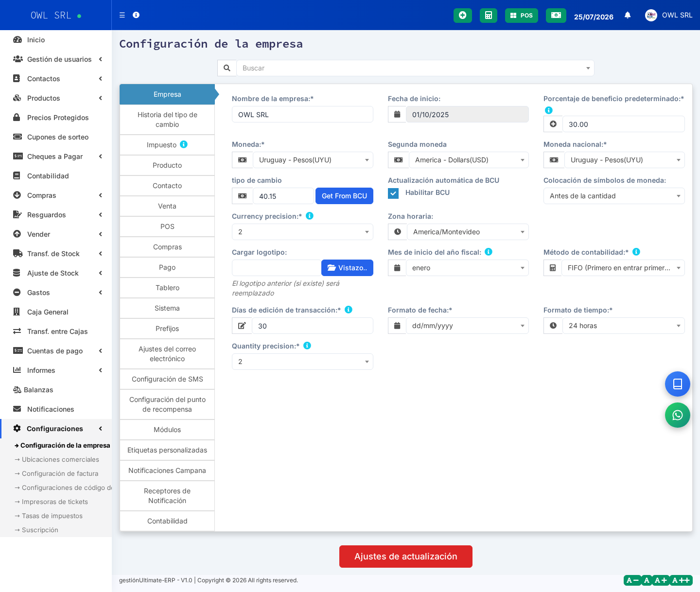Open the Formato de fecha dropdown
Image resolution: width=700 pixels, height=592 pixels.
[467, 326]
